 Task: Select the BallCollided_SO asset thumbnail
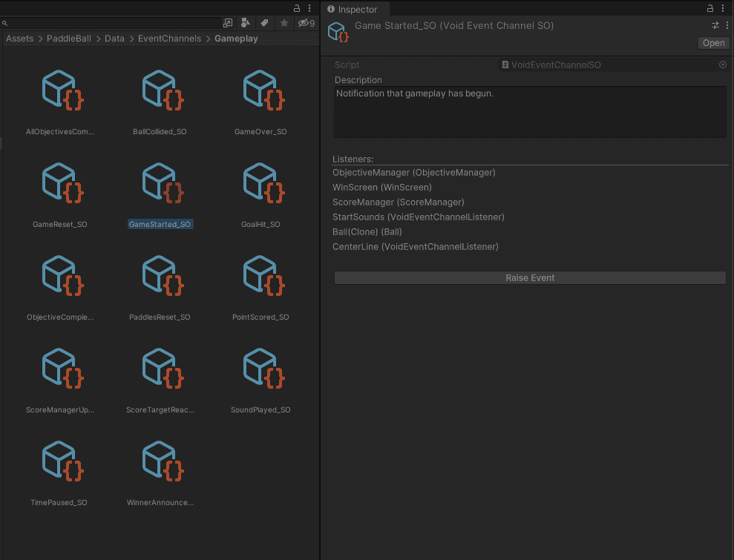click(x=161, y=89)
